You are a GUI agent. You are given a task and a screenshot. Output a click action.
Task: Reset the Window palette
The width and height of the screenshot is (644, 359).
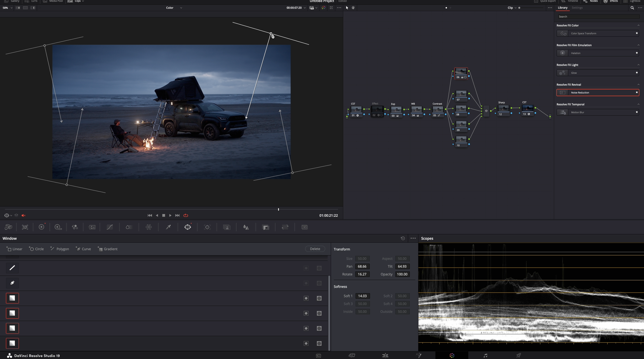point(403,238)
